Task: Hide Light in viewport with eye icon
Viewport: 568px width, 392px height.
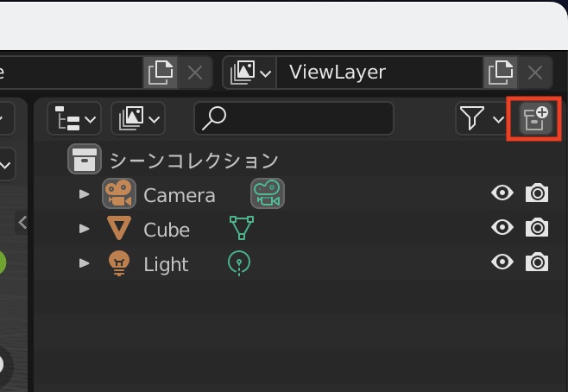Action: pyautogui.click(x=502, y=262)
